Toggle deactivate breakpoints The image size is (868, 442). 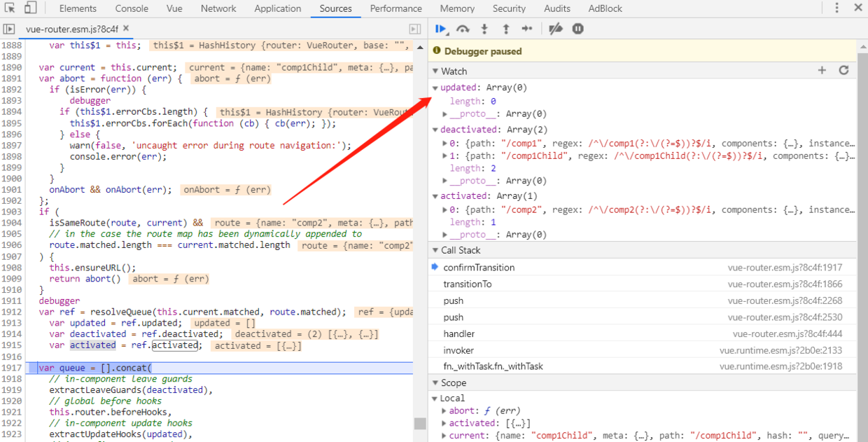tap(555, 29)
